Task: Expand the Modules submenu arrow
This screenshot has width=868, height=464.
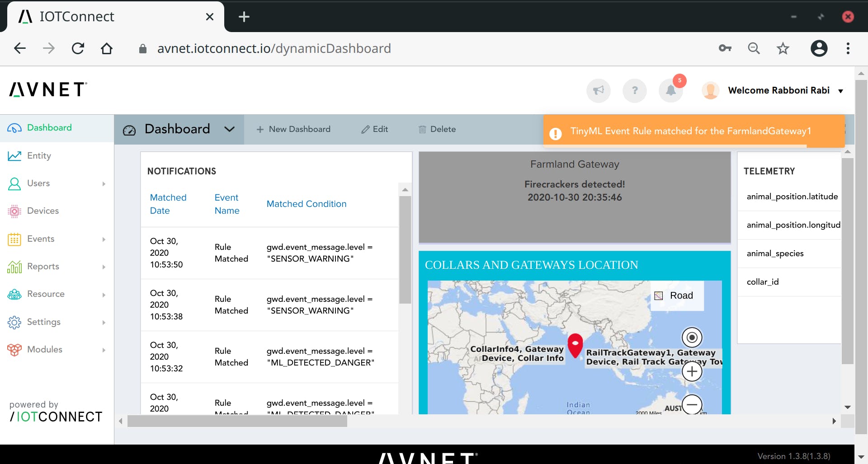Action: 104,350
